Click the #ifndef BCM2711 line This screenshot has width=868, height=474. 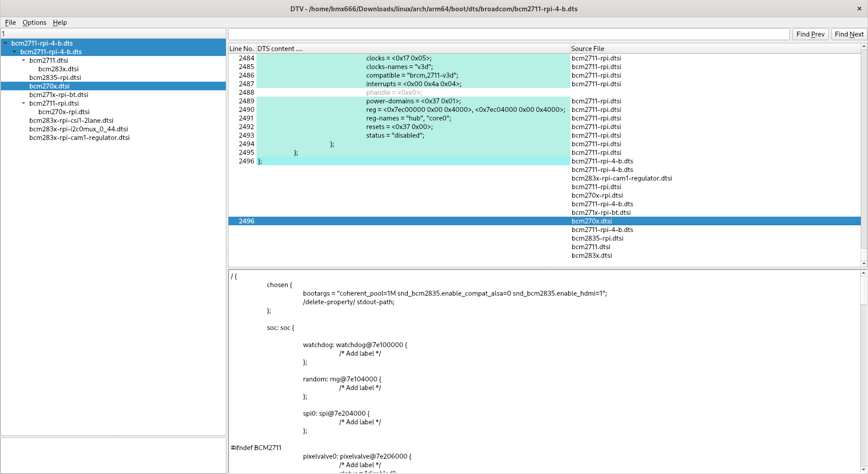pos(256,448)
